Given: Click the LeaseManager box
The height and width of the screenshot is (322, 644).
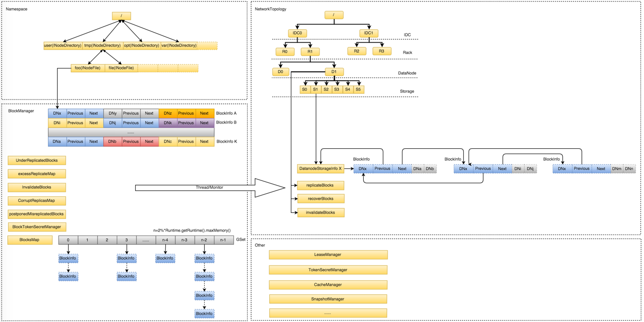Looking at the screenshot, I should 328,255.
